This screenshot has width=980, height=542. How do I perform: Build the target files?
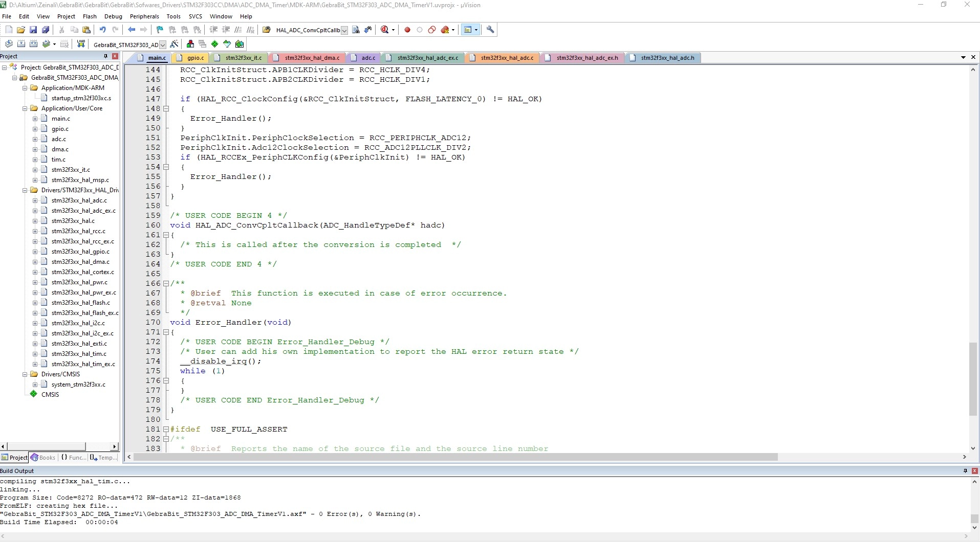click(x=21, y=44)
